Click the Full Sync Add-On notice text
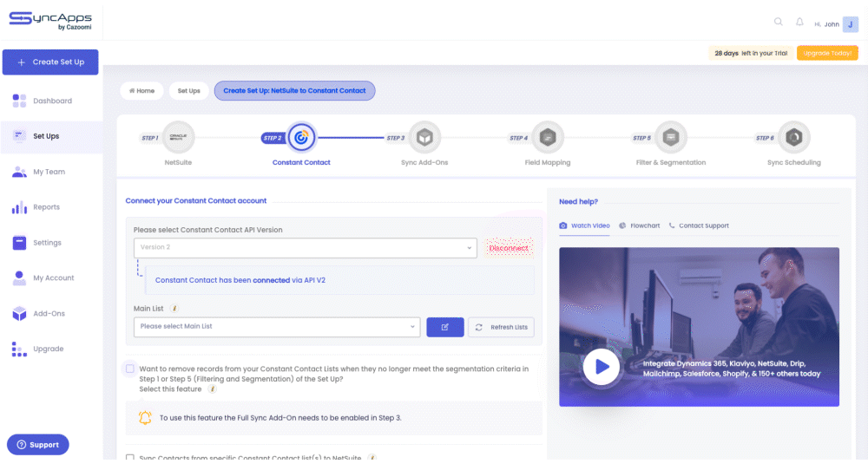The height and width of the screenshot is (470, 868). click(x=280, y=418)
